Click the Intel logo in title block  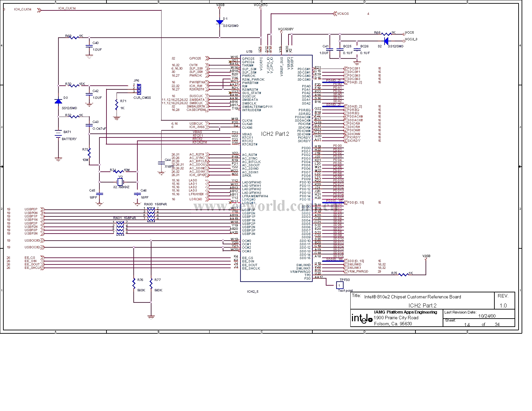[362, 318]
